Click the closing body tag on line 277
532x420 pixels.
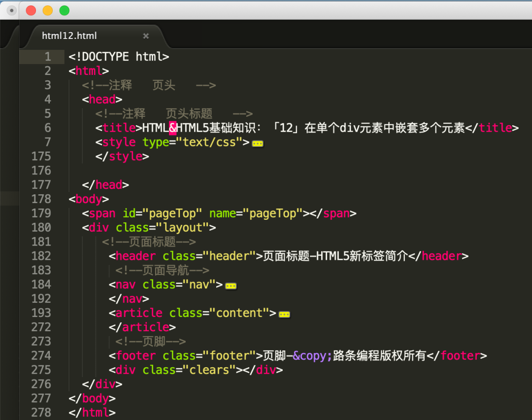[91, 398]
